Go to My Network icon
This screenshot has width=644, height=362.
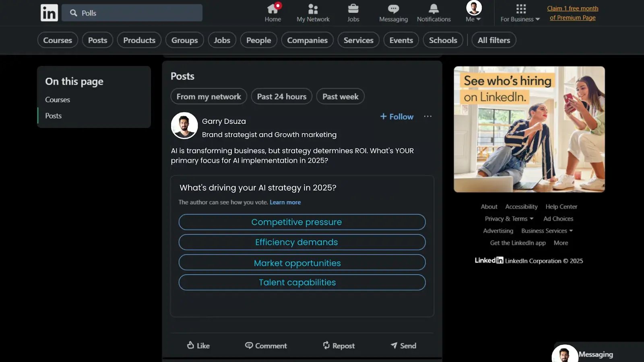coord(313,9)
